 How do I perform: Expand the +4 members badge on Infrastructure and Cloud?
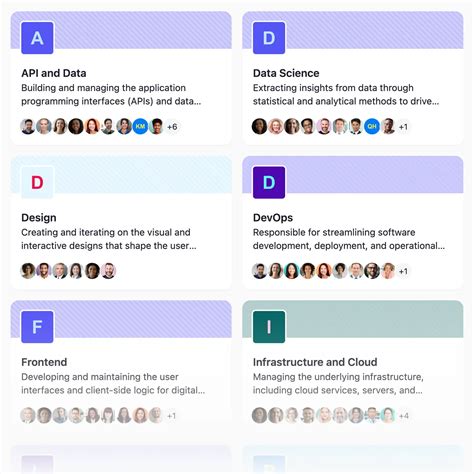(x=404, y=416)
